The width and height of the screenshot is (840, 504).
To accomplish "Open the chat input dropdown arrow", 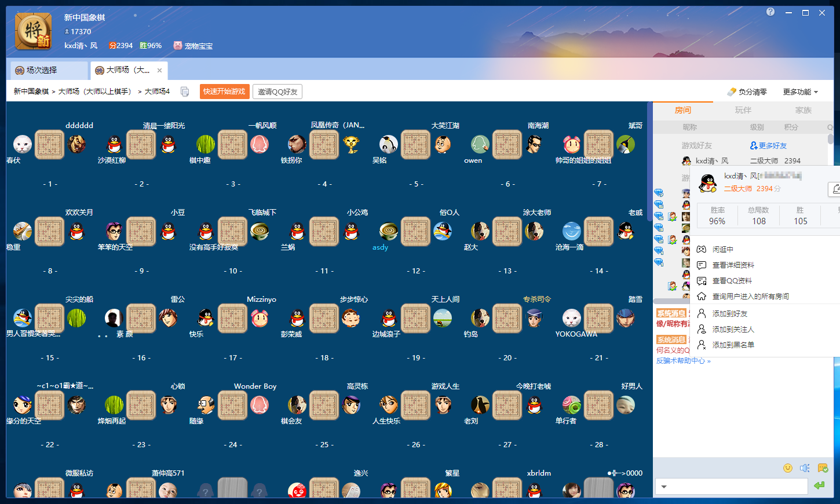I will (x=664, y=487).
